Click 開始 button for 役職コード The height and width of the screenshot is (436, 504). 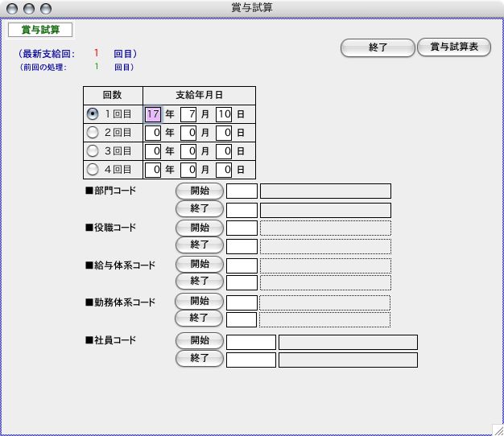[x=199, y=228]
